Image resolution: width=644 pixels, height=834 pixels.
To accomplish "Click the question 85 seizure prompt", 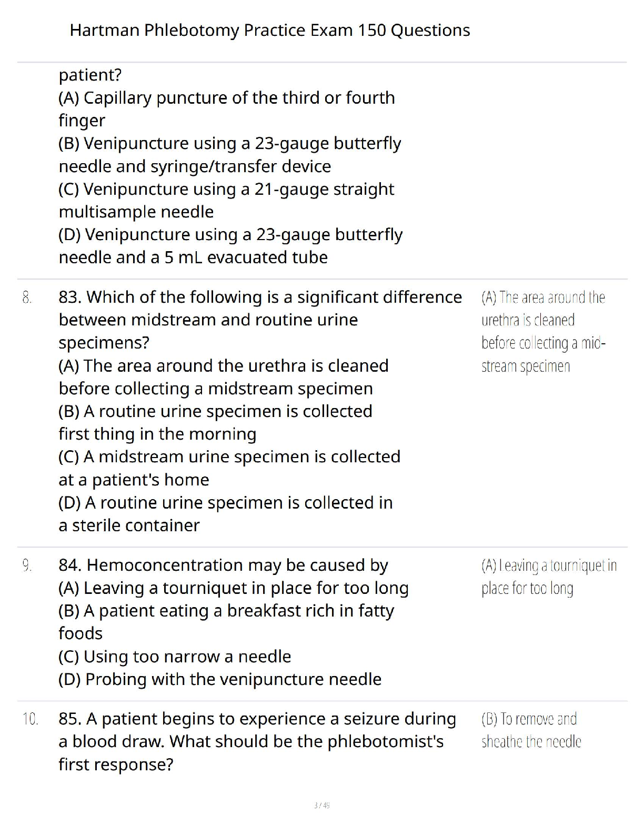I will click(x=257, y=741).
